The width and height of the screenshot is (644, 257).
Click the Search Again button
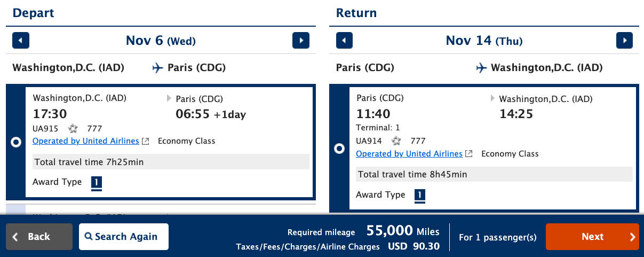coord(124,237)
